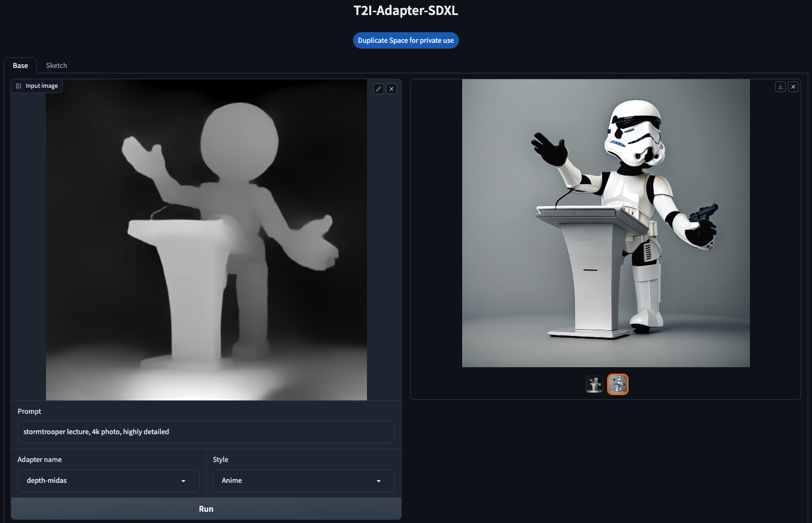The height and width of the screenshot is (523, 812).
Task: Click 'Duplicate Space for private use' button
Action: [406, 41]
